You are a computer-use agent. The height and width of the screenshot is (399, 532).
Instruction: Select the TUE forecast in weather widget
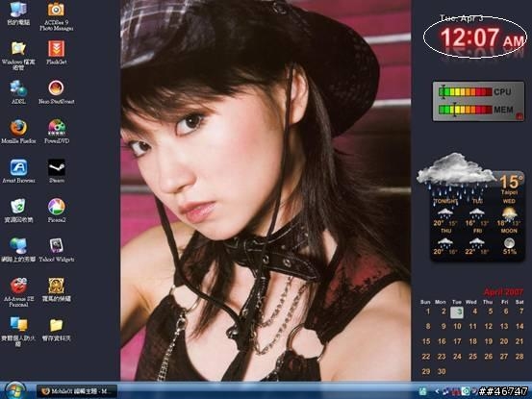[477, 212]
